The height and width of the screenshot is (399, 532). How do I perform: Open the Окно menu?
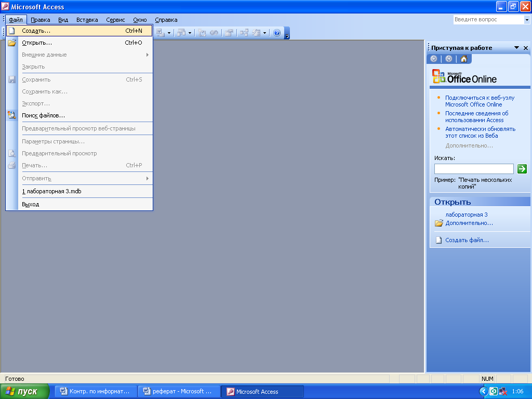140,20
